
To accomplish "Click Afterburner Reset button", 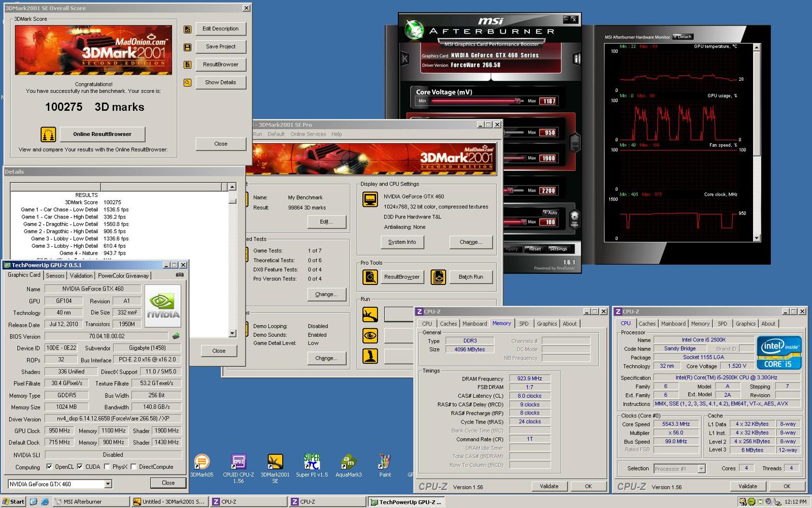I will pos(535,248).
